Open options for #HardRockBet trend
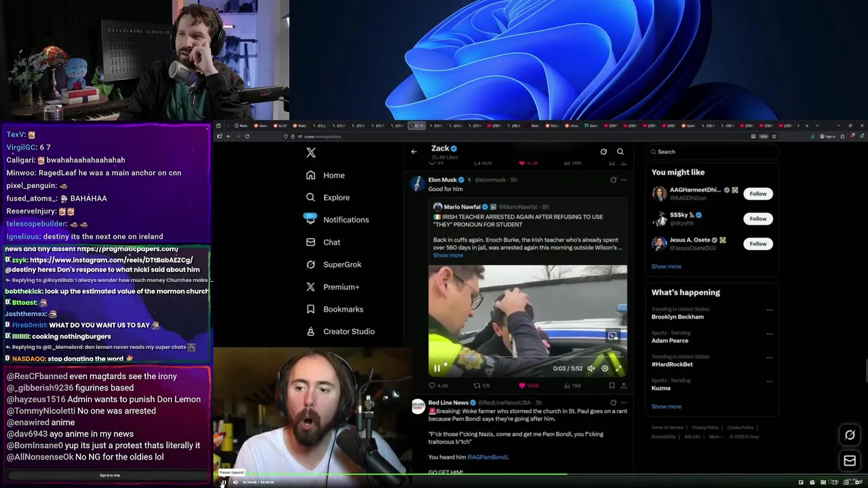The width and height of the screenshot is (868, 488). click(x=769, y=358)
